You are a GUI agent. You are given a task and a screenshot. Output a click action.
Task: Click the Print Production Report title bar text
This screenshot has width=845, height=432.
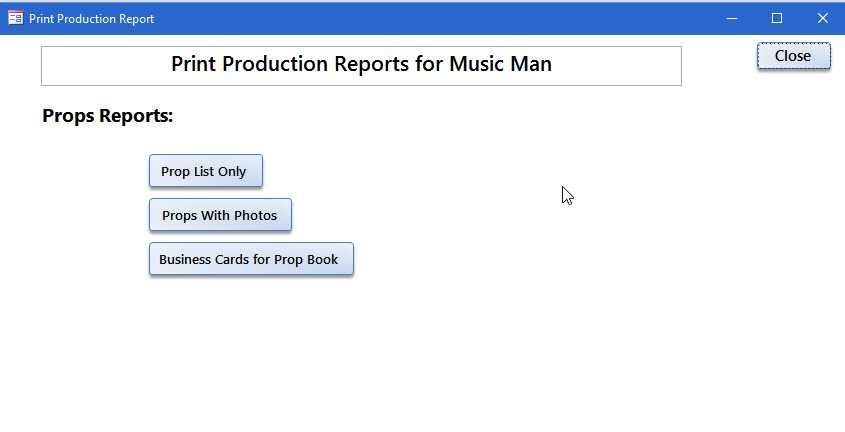[92, 19]
